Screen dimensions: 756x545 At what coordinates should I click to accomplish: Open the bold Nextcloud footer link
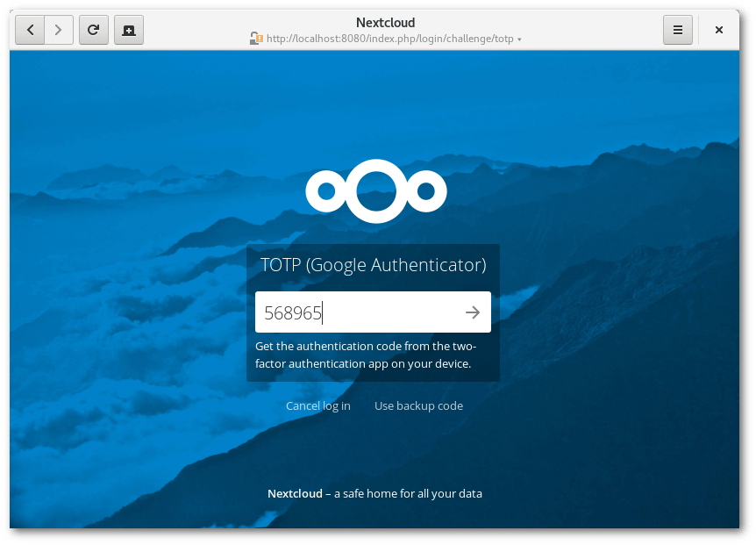[294, 493]
